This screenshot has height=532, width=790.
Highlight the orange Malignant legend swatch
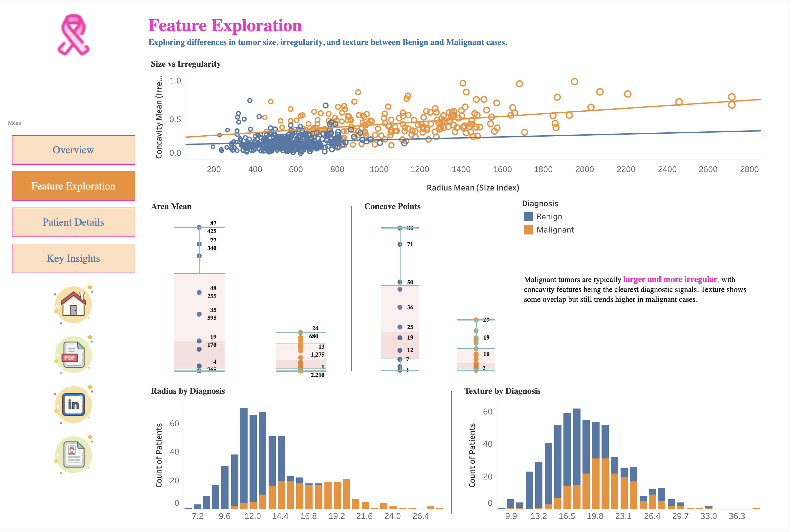click(x=528, y=230)
